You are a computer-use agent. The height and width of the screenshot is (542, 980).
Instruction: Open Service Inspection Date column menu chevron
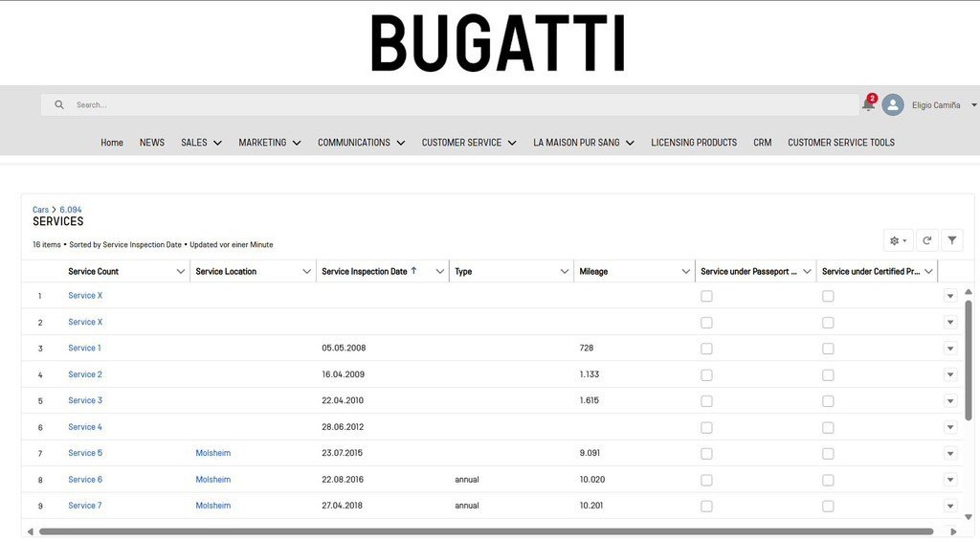coord(440,271)
